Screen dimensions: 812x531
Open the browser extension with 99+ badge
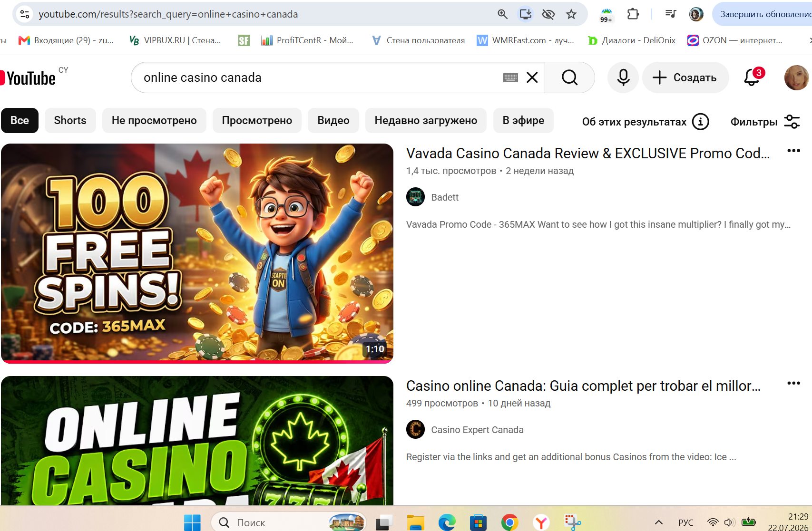(x=607, y=15)
